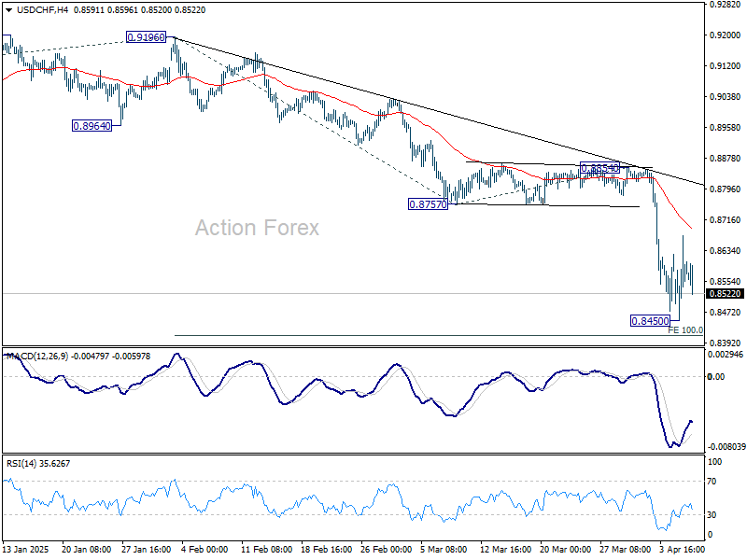Select the 27 Jan 16:00 time label
The width and height of the screenshot is (747, 560).
pos(147,550)
